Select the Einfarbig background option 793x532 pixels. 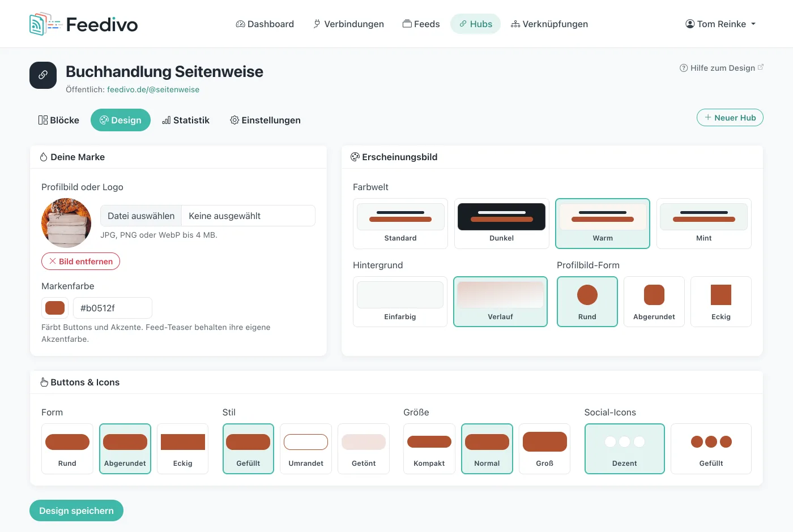[x=400, y=302]
